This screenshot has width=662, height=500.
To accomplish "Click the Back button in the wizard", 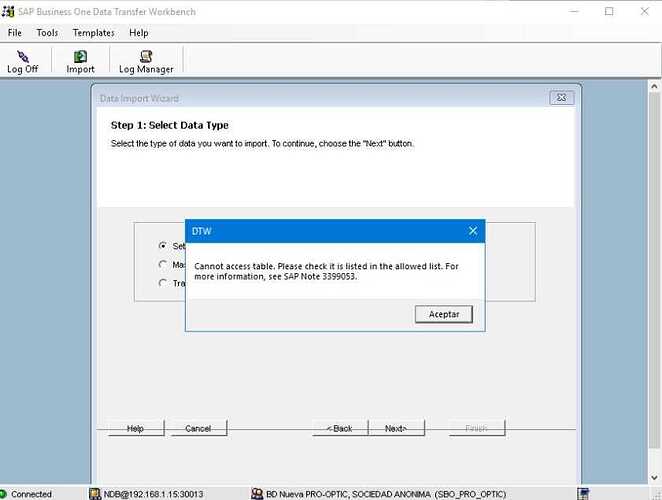I will [x=341, y=428].
